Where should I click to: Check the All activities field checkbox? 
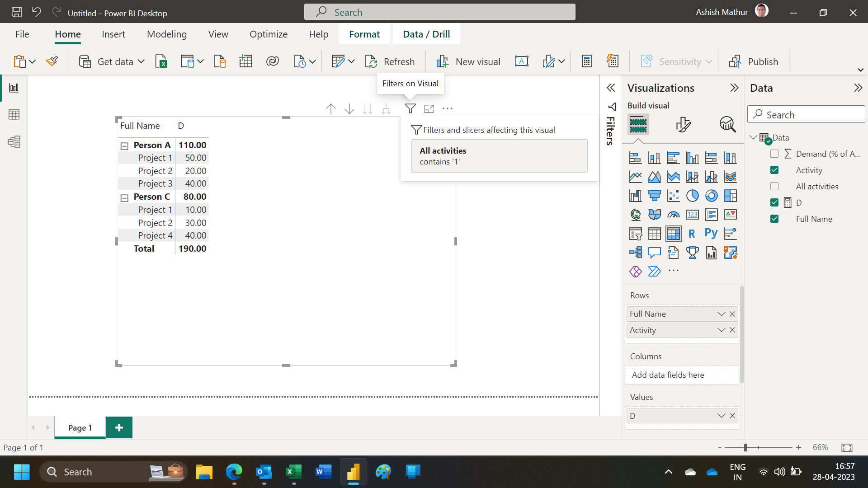774,187
